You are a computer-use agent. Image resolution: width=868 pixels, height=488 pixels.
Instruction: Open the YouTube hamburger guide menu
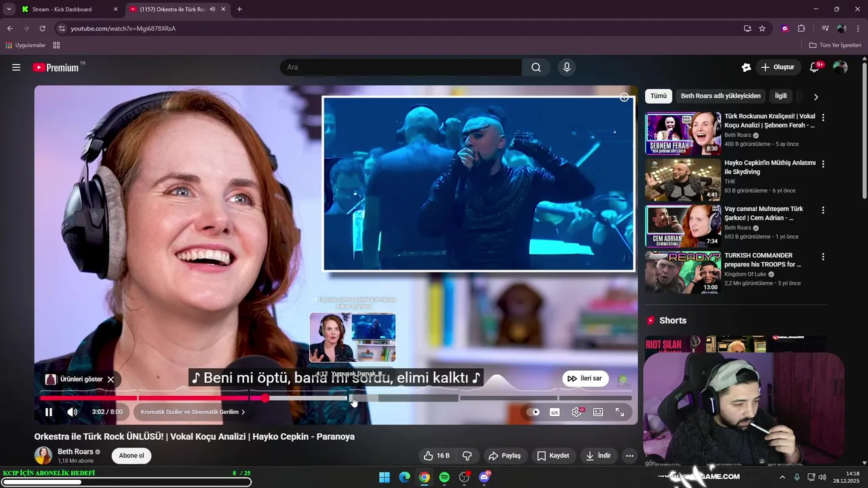[x=16, y=67]
